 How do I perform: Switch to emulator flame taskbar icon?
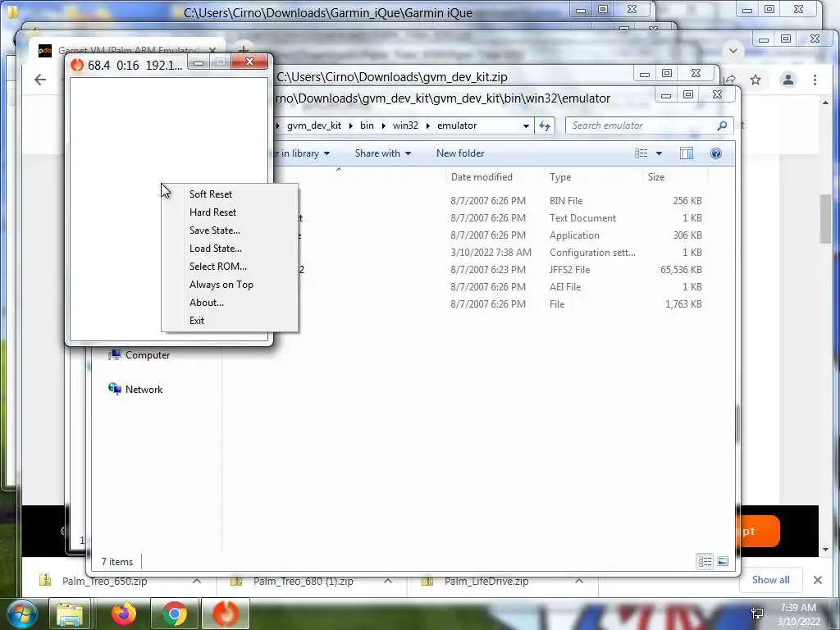[226, 614]
